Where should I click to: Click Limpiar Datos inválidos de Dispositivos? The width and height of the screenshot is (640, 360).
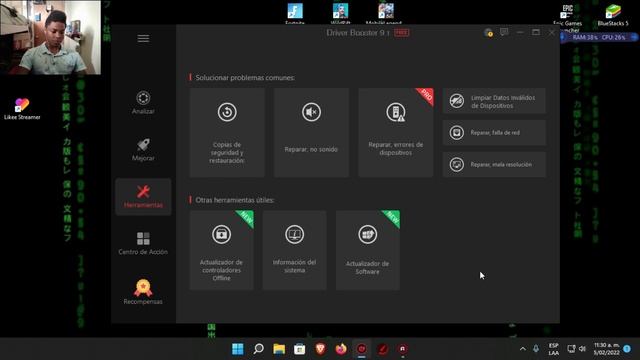pos(494,101)
